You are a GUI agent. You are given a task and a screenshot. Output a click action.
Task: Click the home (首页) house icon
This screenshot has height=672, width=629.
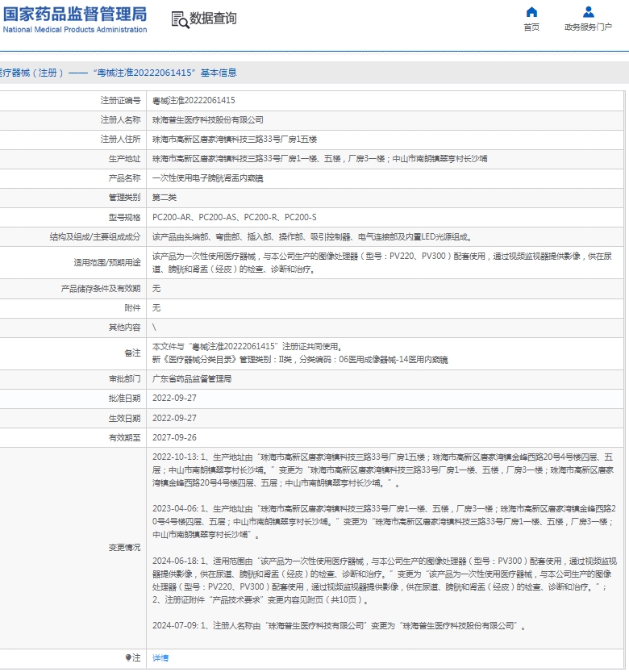(x=531, y=12)
